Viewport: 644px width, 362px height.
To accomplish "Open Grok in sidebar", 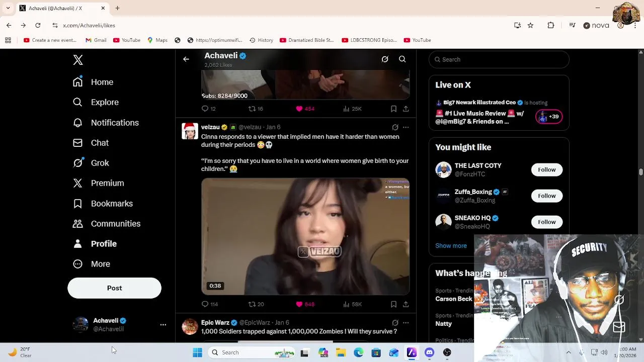I will [91, 163].
